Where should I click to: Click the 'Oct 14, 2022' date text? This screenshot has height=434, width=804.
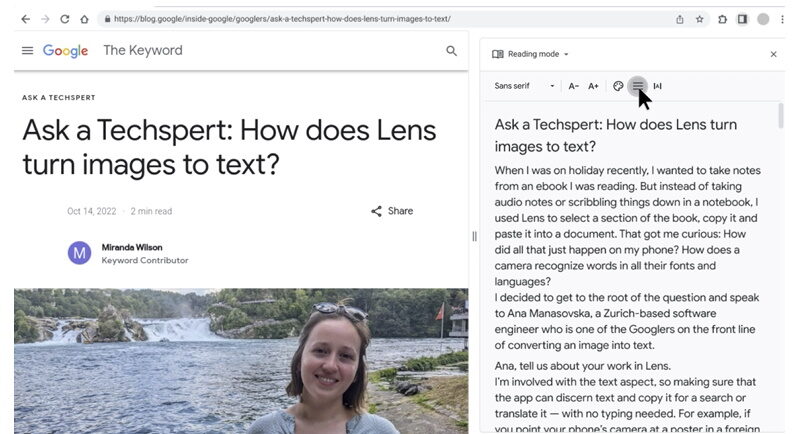point(92,211)
